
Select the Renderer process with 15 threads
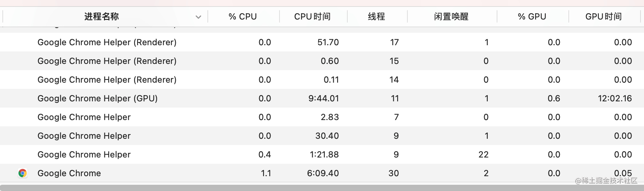pyautogui.click(x=322, y=61)
